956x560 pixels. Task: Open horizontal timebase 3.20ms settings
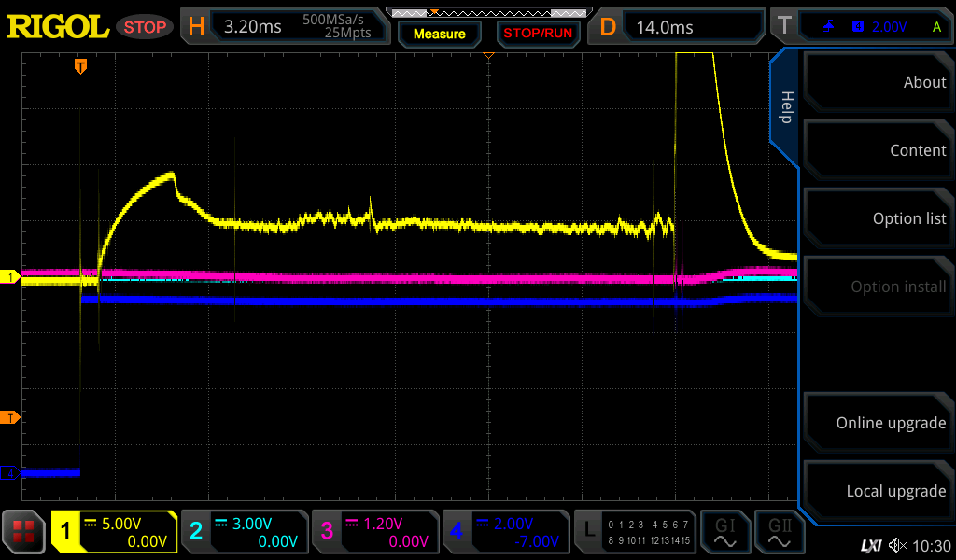tap(285, 27)
